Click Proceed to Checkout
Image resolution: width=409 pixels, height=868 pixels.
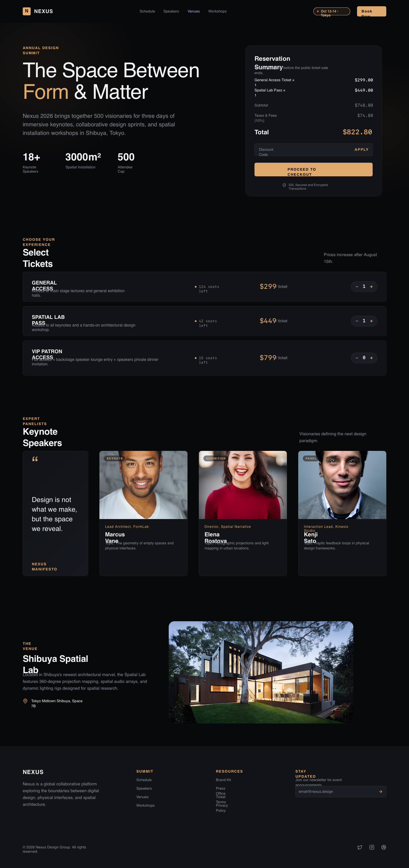pos(314,170)
